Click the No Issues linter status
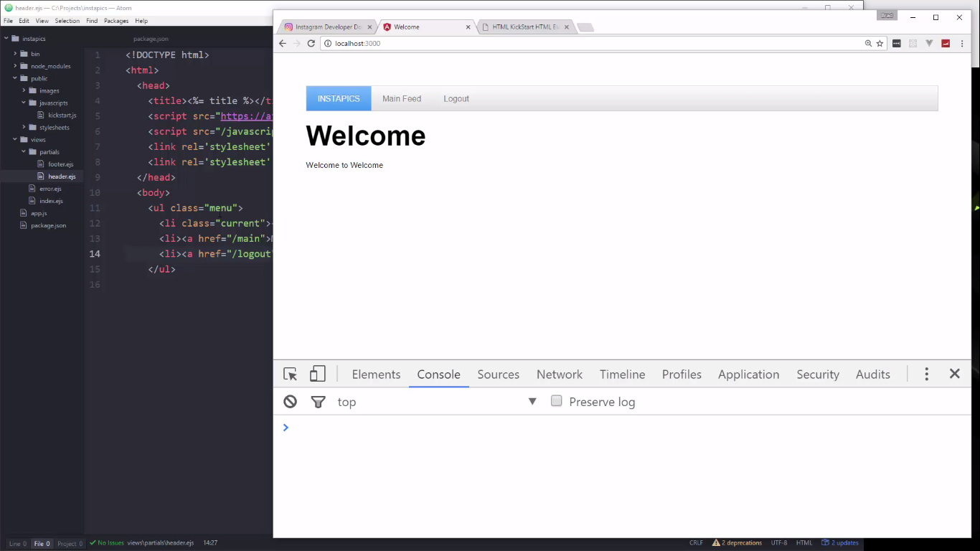Viewport: 980px width, 551px height. click(106, 543)
